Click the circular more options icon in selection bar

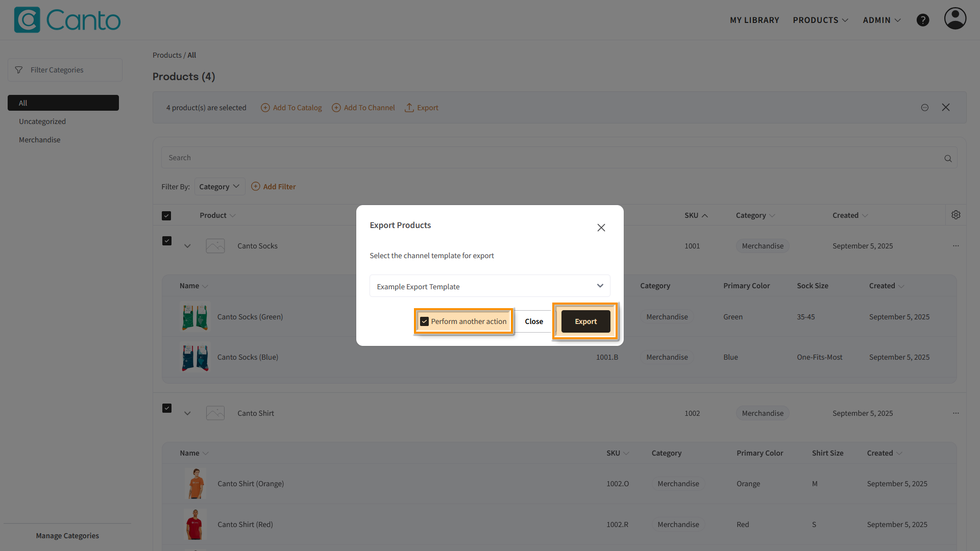coord(924,108)
